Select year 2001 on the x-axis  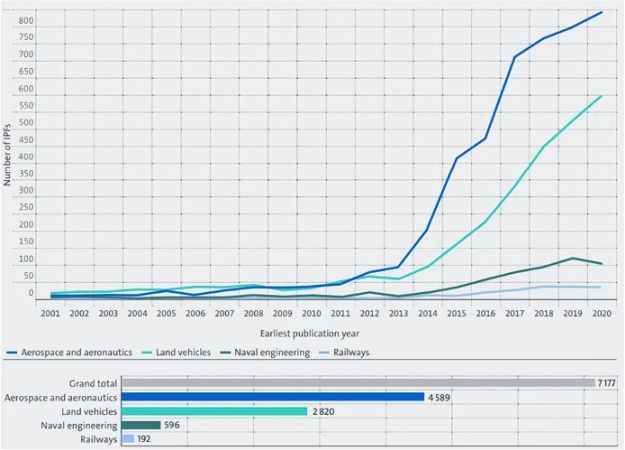point(51,313)
